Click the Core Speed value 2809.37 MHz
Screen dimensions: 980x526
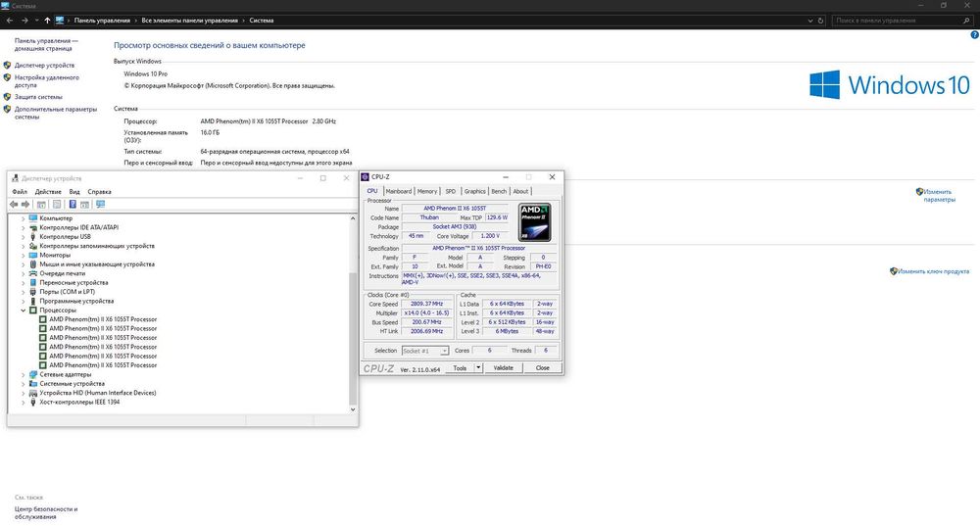coord(427,304)
